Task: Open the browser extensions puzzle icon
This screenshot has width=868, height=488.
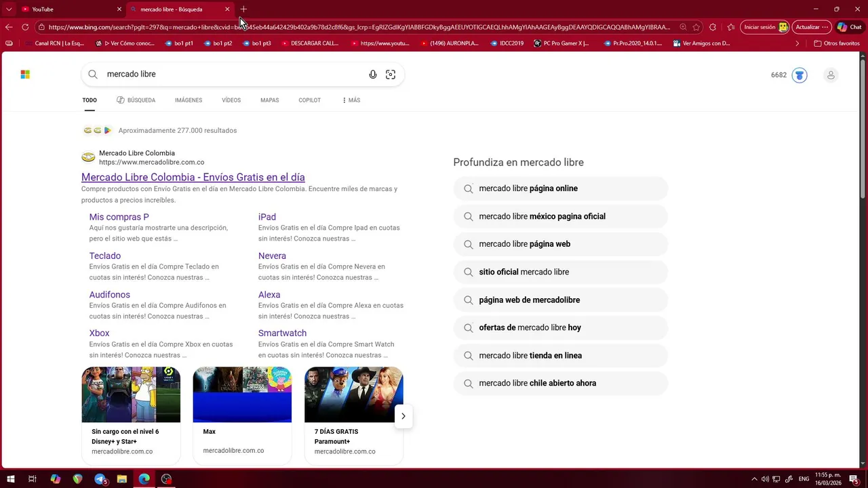Action: (x=713, y=27)
